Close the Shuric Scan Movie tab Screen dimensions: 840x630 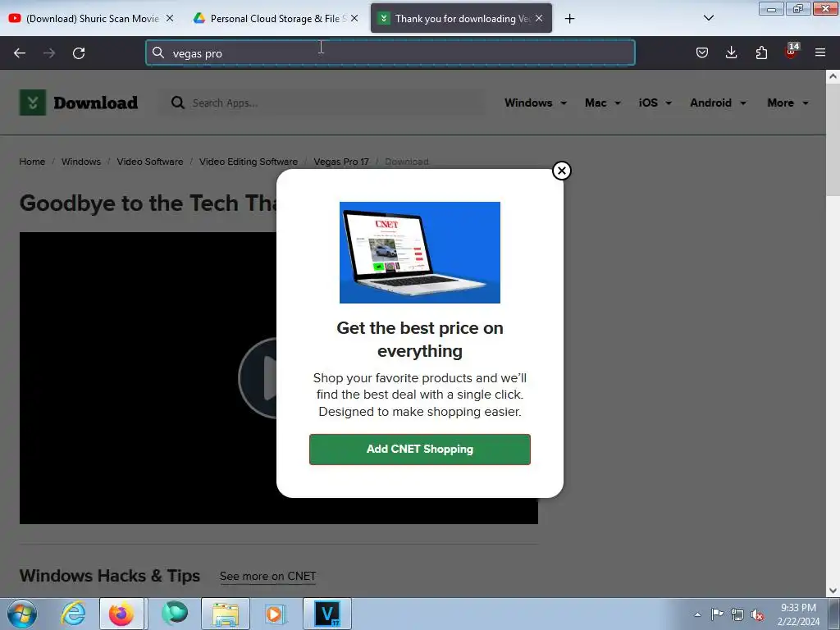pyautogui.click(x=170, y=18)
